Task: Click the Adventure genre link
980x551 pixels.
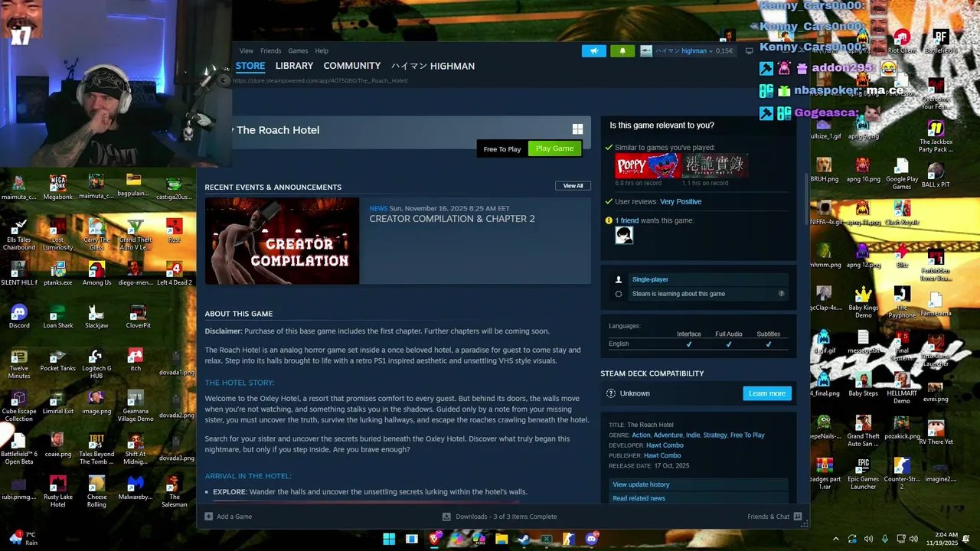Action: click(668, 435)
